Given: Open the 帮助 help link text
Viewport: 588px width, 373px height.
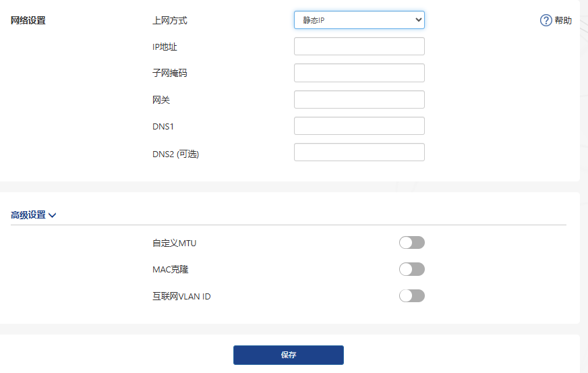Looking at the screenshot, I should coord(563,20).
